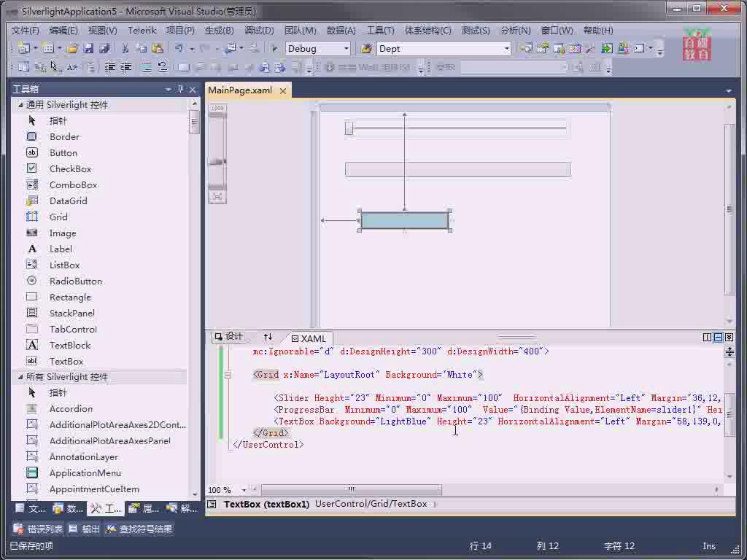The width and height of the screenshot is (747, 560).
Task: Click the XAML horizontal scrollbar thumb
Action: tap(351, 489)
